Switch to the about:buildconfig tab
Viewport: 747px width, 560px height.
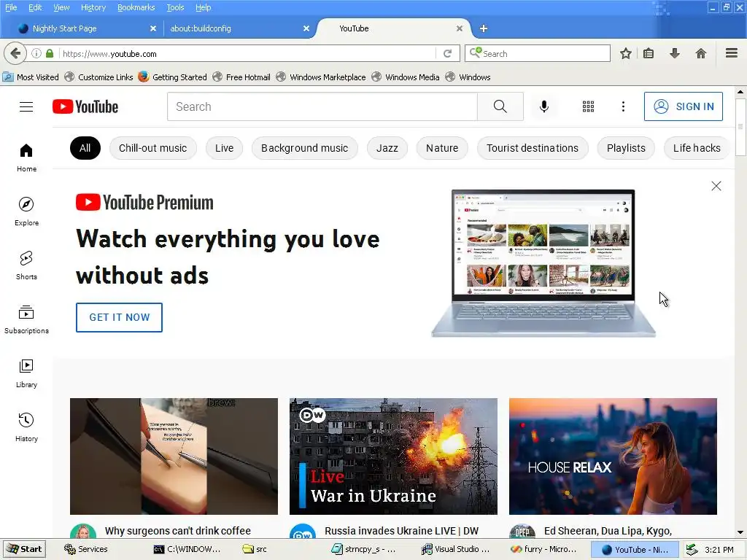tap(239, 28)
